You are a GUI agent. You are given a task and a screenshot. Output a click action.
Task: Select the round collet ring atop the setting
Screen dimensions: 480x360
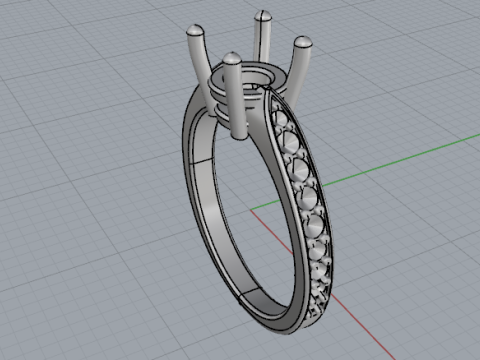(247, 79)
